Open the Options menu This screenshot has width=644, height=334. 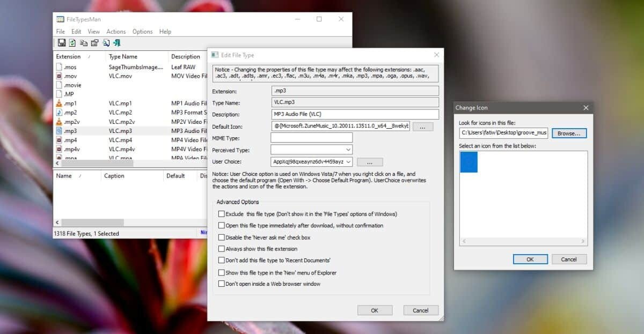tap(142, 32)
